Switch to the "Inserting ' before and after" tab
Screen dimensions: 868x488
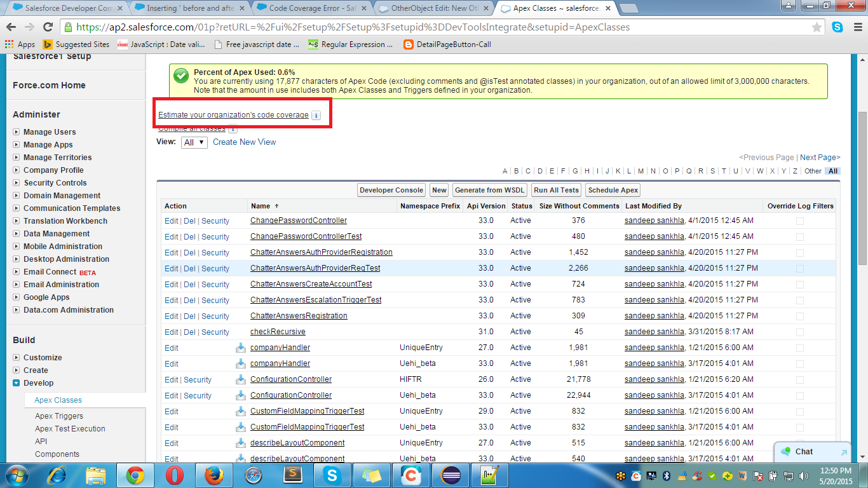pyautogui.click(x=188, y=8)
